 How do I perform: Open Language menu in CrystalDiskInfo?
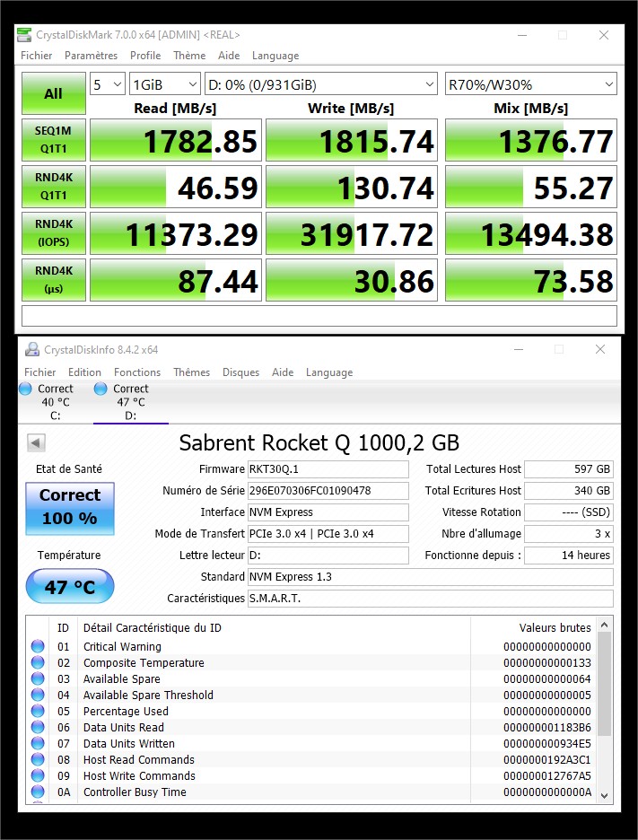(x=329, y=372)
